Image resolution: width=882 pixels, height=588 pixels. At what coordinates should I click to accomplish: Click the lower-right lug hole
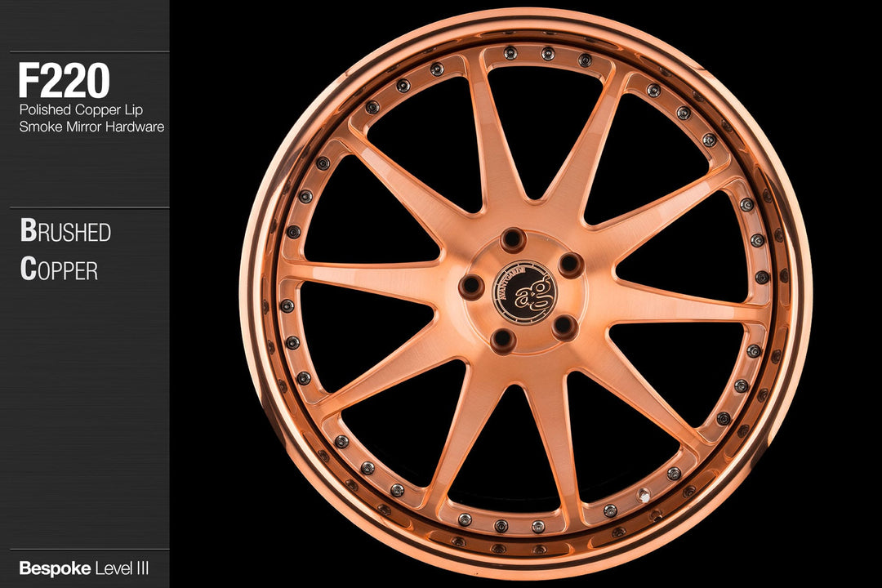563,327
